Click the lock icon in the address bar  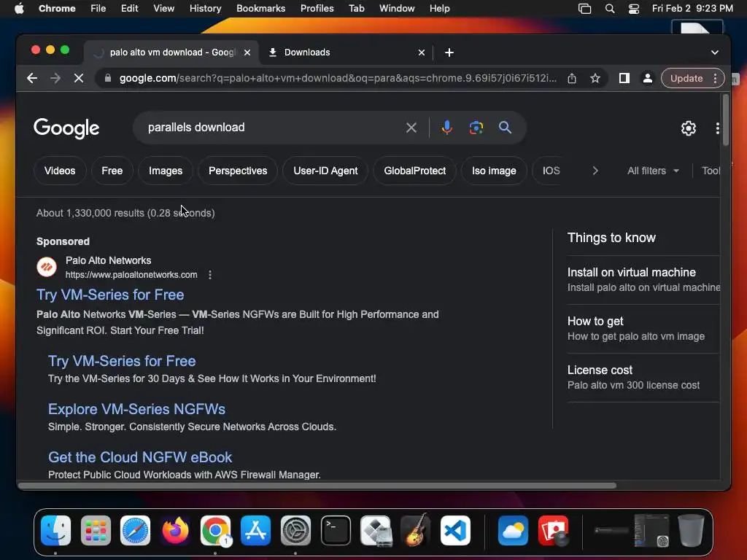(108, 78)
